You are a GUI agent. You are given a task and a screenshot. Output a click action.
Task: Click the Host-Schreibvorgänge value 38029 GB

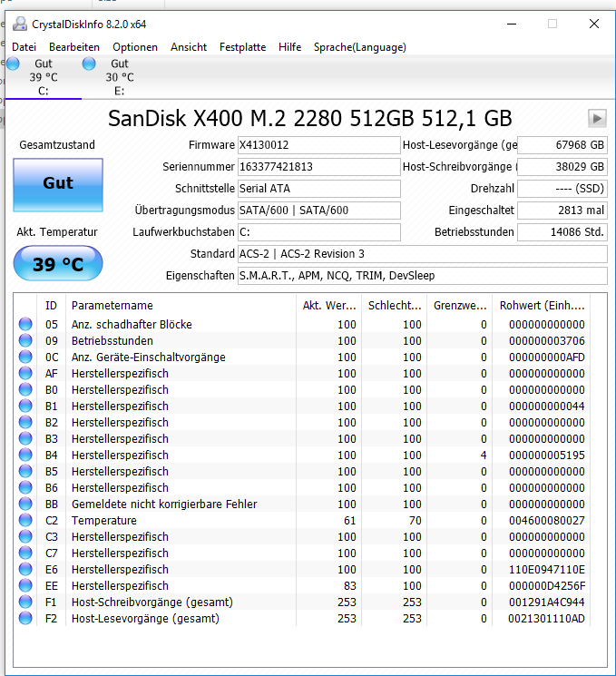point(562,167)
